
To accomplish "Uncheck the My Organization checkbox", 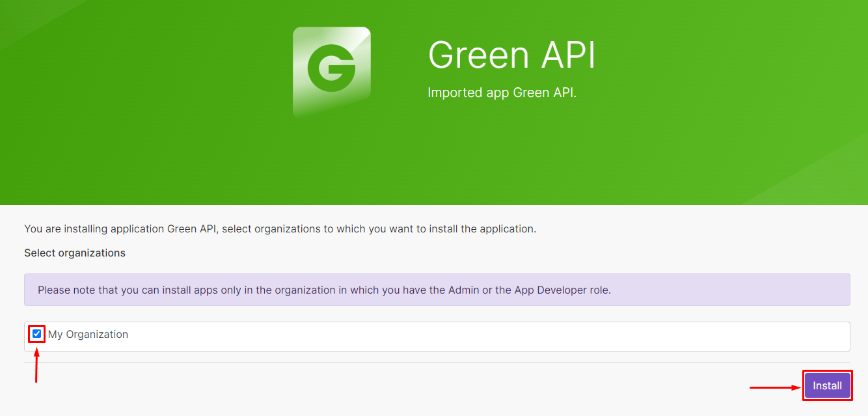I will pos(37,334).
